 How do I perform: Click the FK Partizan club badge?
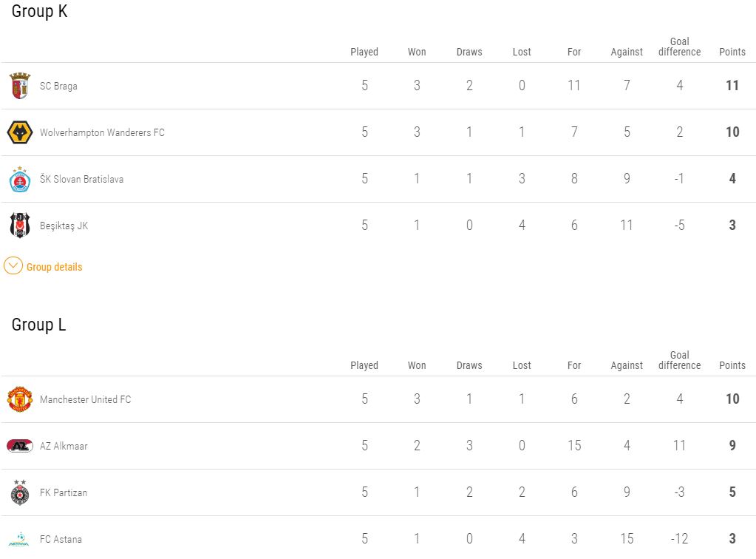(20, 492)
